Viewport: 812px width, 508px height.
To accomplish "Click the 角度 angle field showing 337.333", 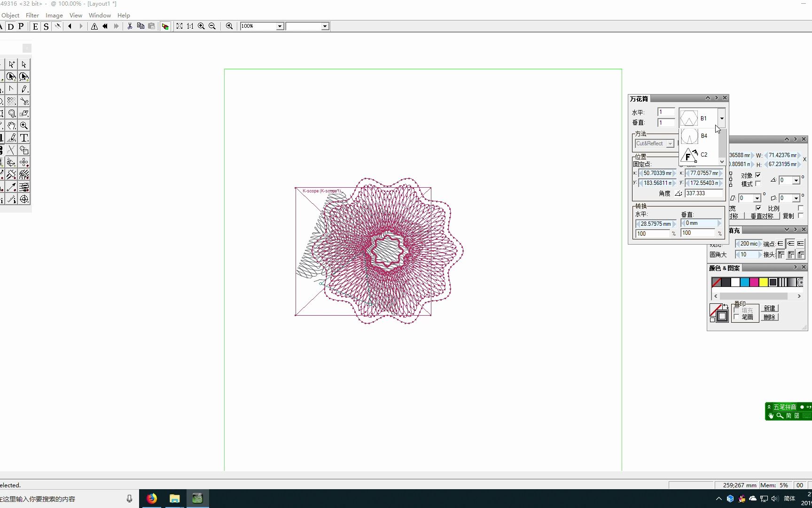I will tap(704, 193).
